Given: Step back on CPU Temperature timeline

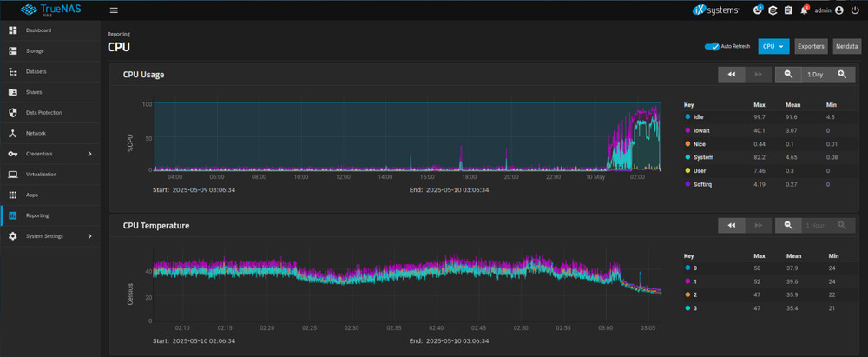Looking at the screenshot, I should pyautogui.click(x=731, y=225).
